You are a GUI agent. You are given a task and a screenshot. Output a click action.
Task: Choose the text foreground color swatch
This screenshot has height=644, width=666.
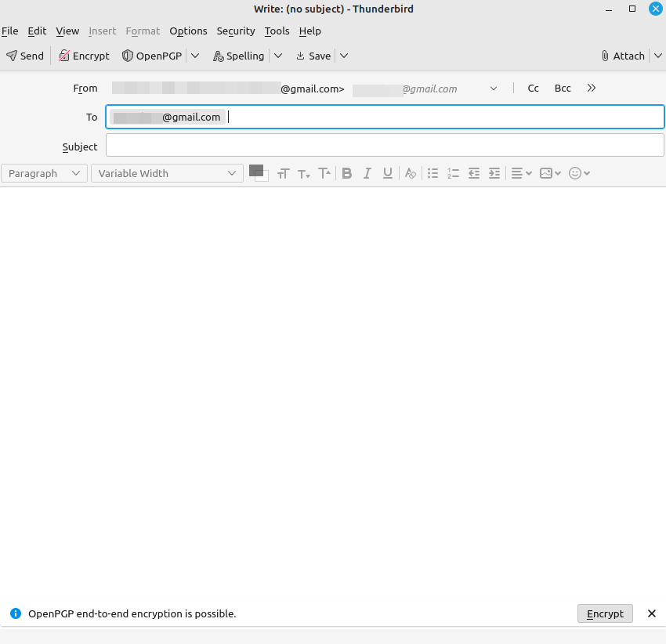(x=255, y=170)
